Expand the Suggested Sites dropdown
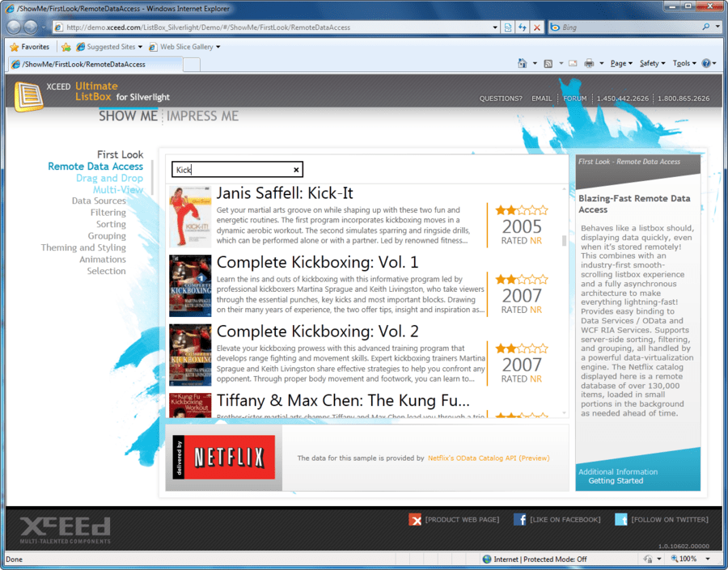 [x=140, y=47]
